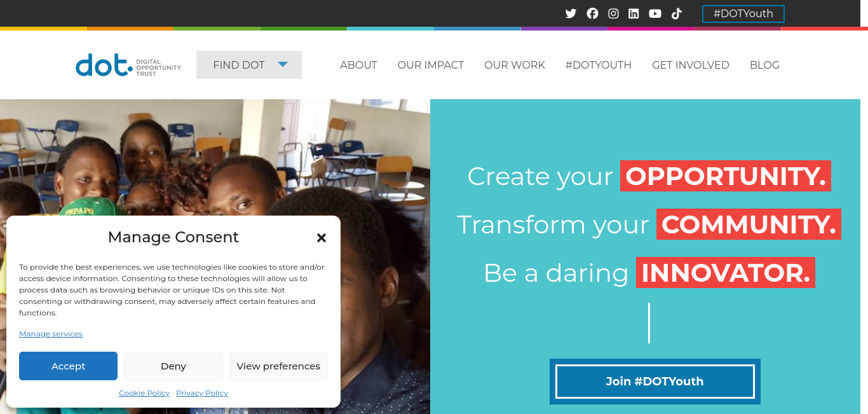Select OUR WORK in navigation

(515, 65)
